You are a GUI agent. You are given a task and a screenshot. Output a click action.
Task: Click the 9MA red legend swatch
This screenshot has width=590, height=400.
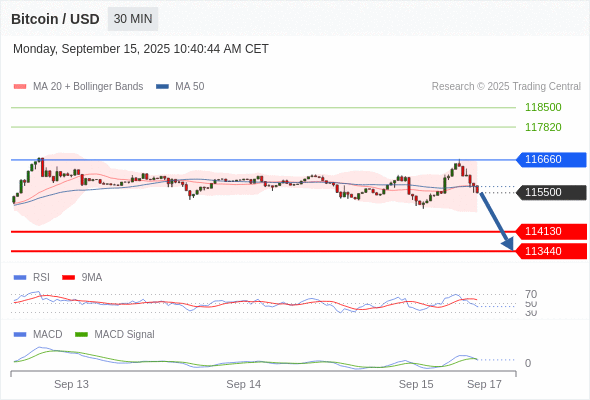tap(68, 278)
